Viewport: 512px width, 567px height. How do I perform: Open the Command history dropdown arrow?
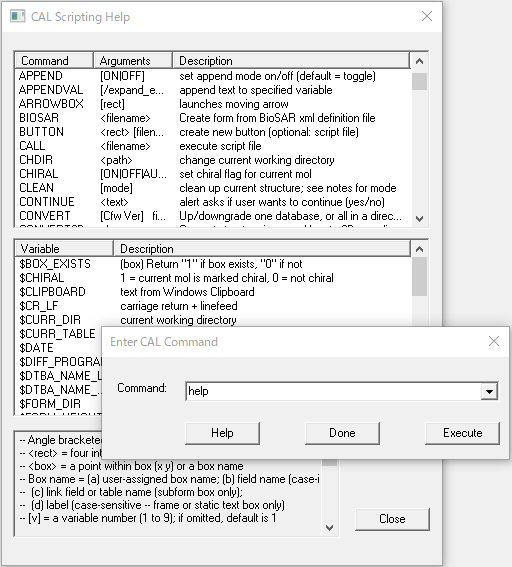coord(489,391)
